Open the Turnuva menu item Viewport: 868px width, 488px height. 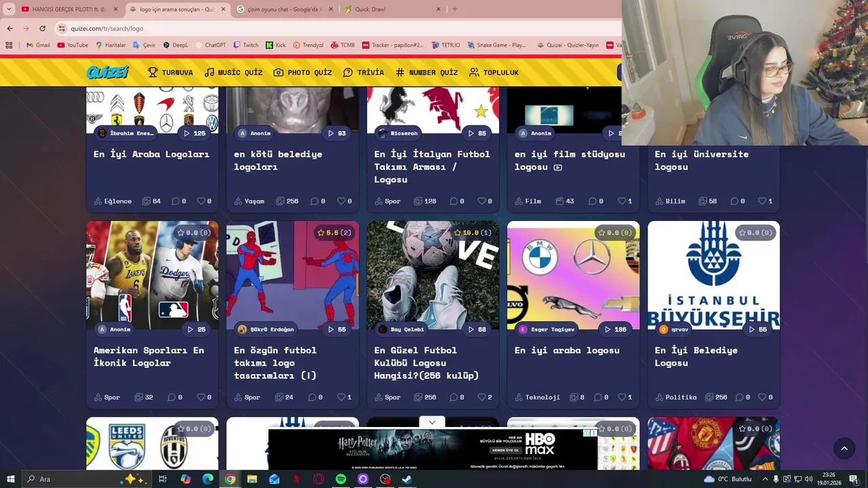(x=170, y=73)
